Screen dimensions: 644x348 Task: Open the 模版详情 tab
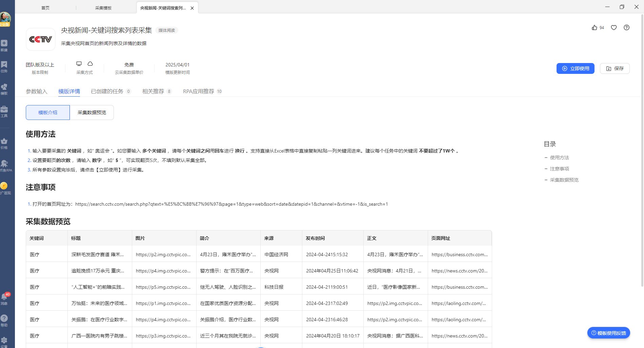69,91
